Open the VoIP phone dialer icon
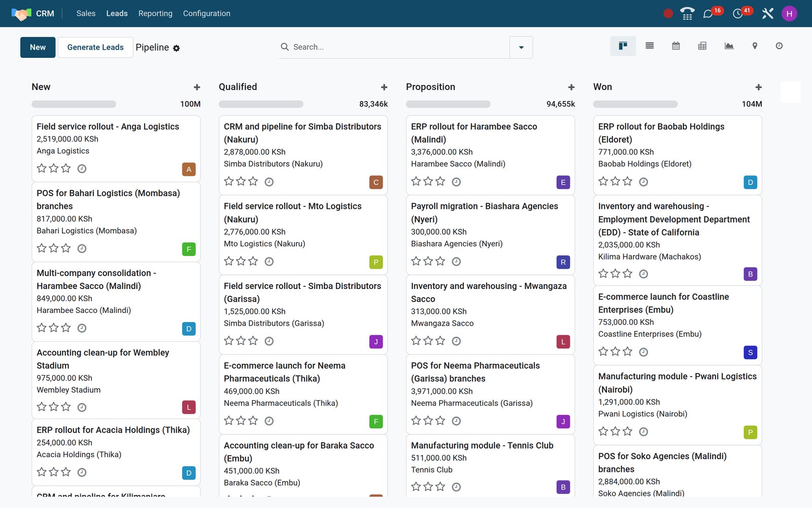 coord(687,14)
